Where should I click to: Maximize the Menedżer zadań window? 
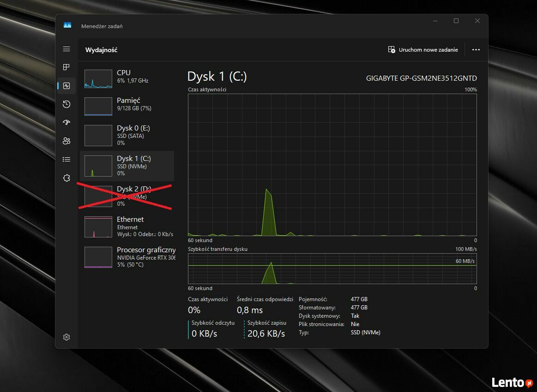point(456,21)
